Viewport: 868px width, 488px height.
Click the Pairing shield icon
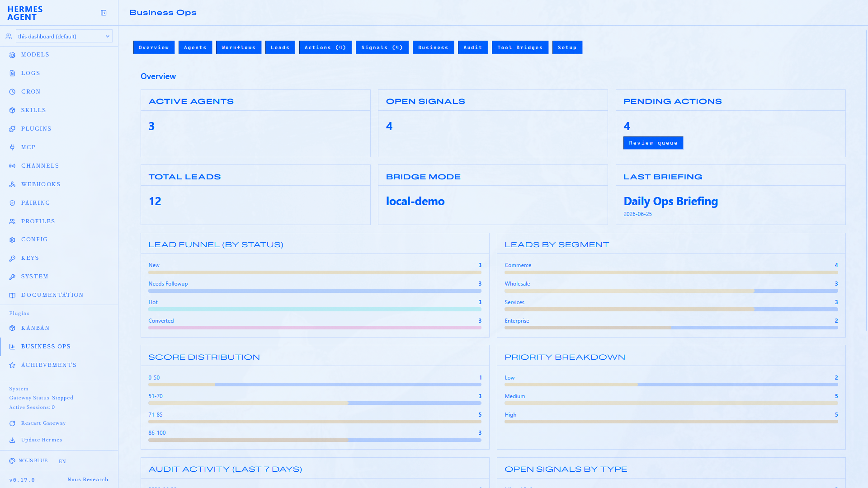[x=12, y=203]
